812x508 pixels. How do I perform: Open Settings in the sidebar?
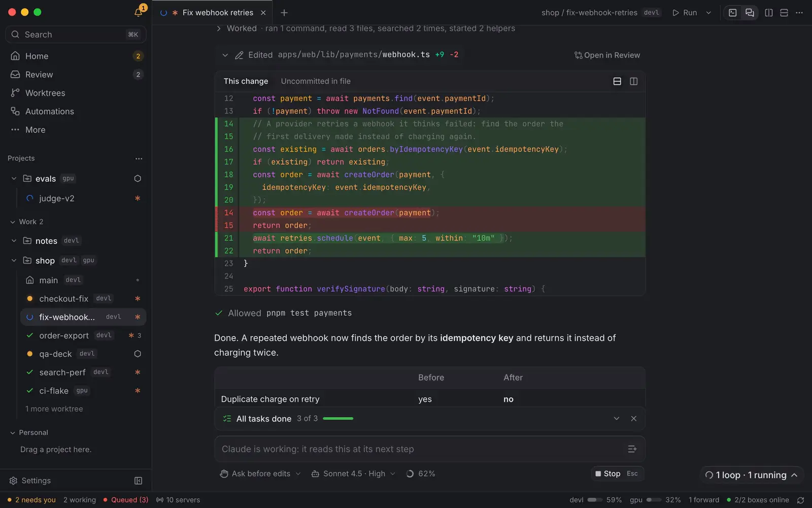point(30,481)
